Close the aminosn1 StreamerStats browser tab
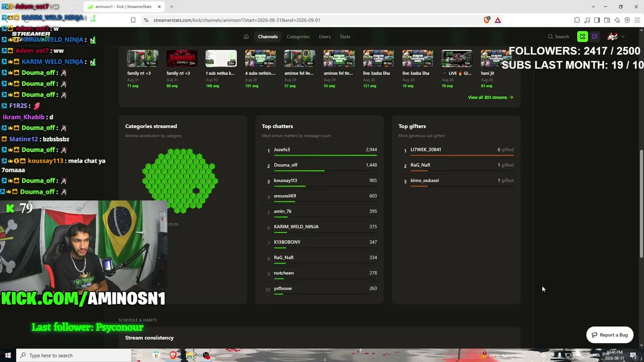The image size is (644, 362). (x=159, y=7)
